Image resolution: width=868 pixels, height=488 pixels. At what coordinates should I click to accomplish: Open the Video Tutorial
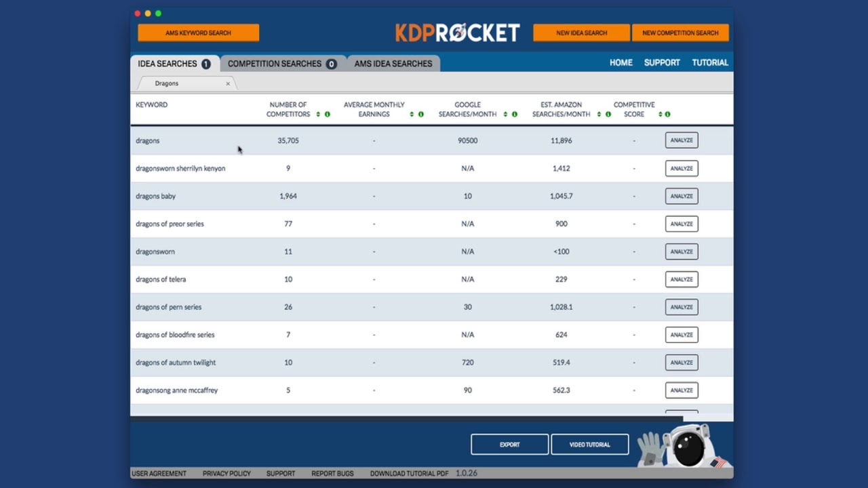[x=590, y=445]
